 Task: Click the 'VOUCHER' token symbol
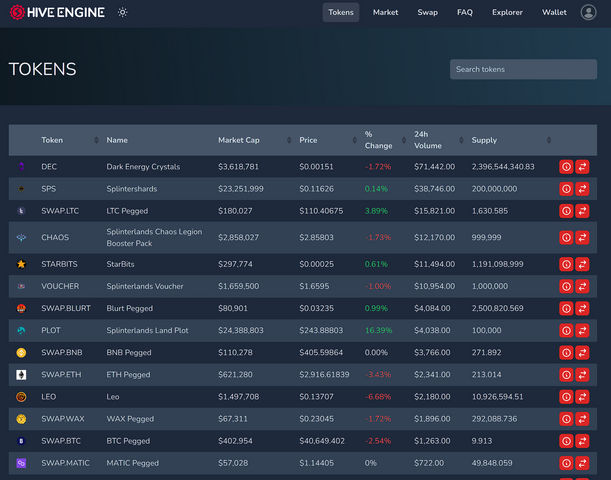(60, 286)
